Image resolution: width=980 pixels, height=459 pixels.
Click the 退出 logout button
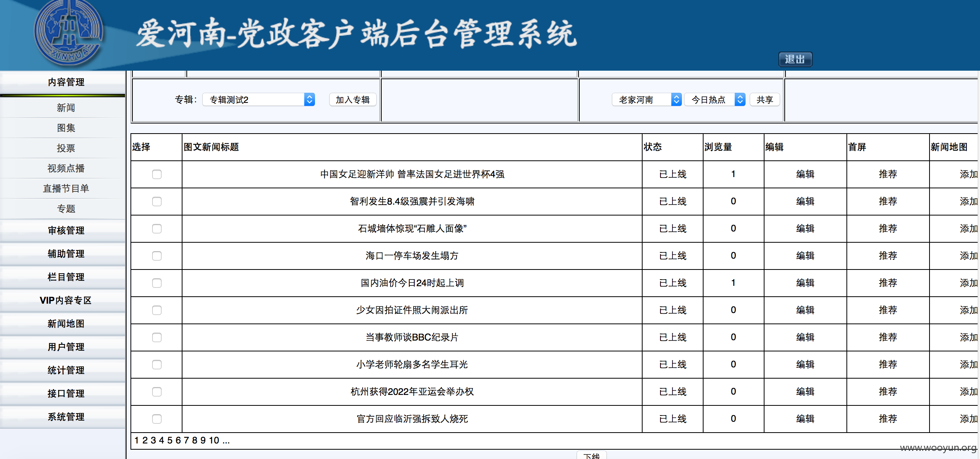tap(795, 59)
